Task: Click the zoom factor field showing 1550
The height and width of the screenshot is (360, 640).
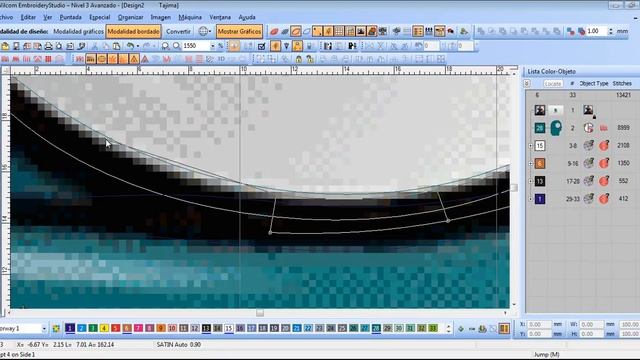Action: (x=196, y=46)
